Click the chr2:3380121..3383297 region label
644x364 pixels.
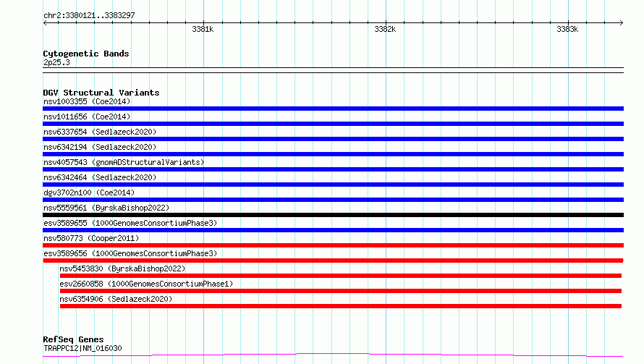(89, 15)
